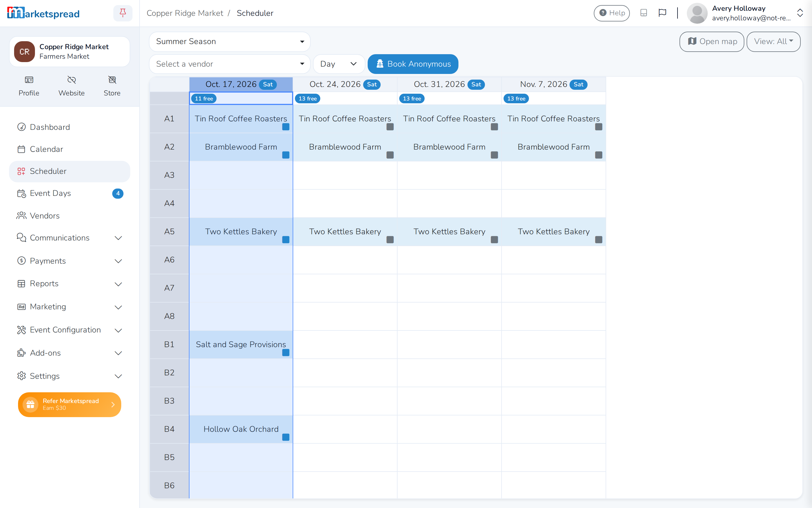Click the gift icon on the referral banner

pyautogui.click(x=30, y=404)
